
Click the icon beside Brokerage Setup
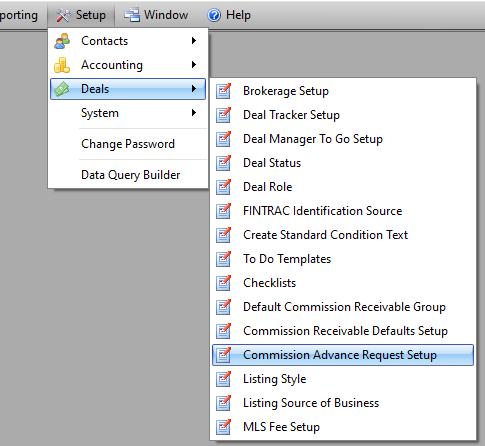224,91
